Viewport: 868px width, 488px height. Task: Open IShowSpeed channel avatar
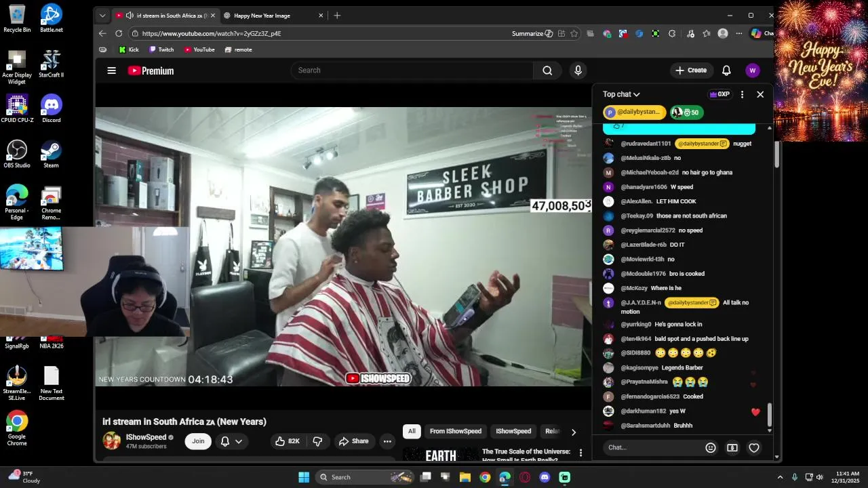pos(111,441)
